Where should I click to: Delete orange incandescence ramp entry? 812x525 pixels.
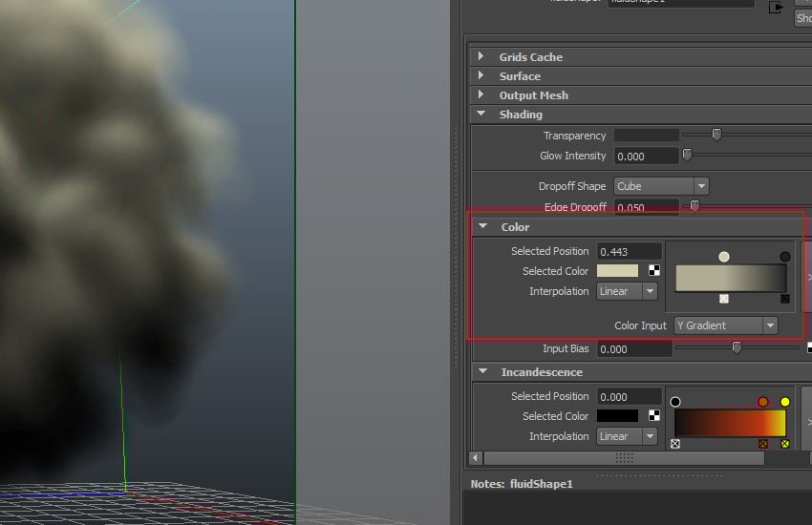point(763,444)
